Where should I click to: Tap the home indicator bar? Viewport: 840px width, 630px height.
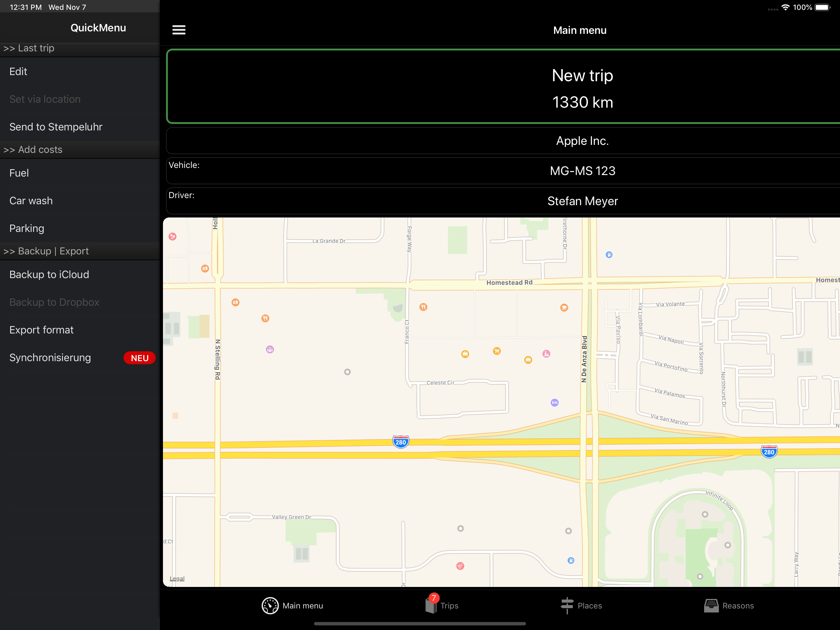[420, 624]
